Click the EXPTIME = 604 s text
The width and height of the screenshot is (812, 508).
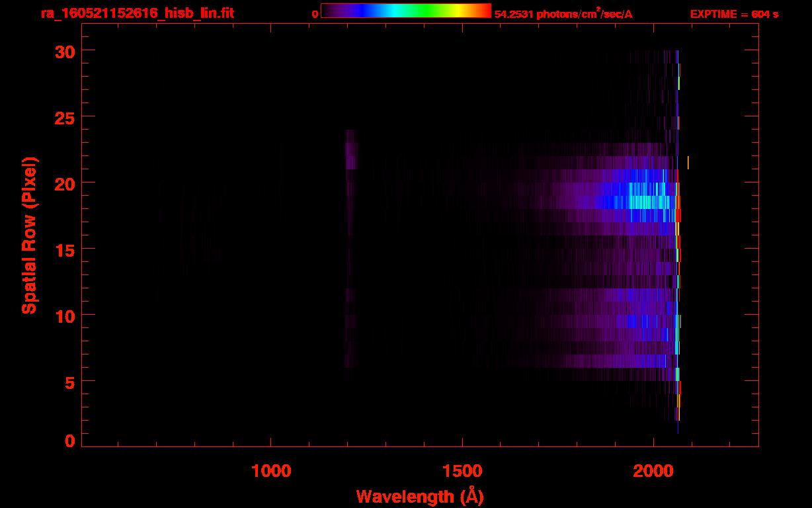734,14
